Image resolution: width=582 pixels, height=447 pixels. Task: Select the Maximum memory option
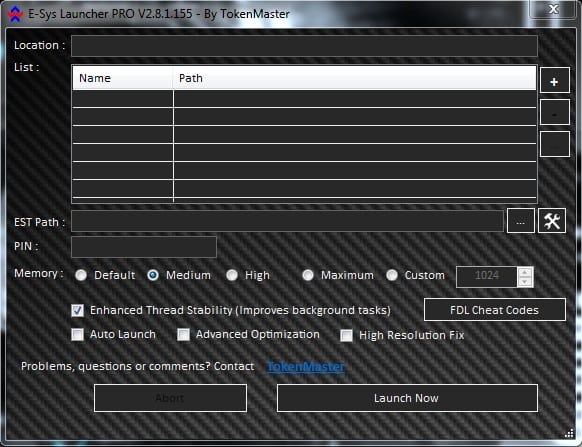click(308, 275)
